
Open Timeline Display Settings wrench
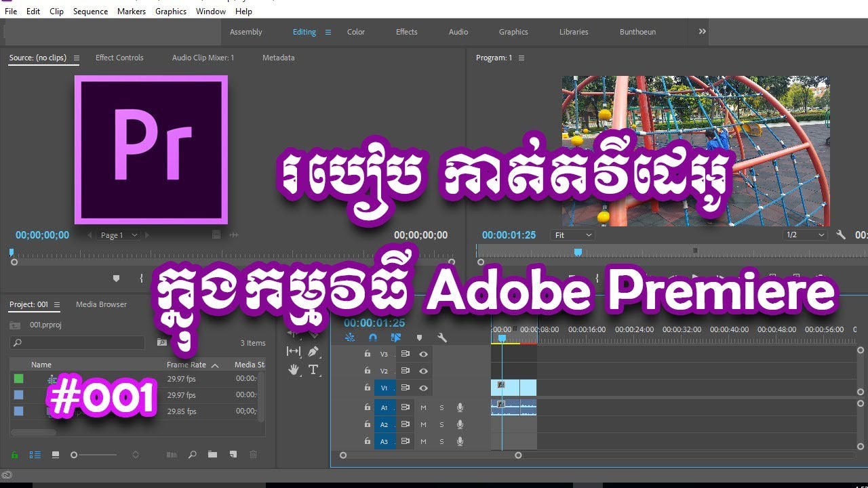[x=442, y=338]
